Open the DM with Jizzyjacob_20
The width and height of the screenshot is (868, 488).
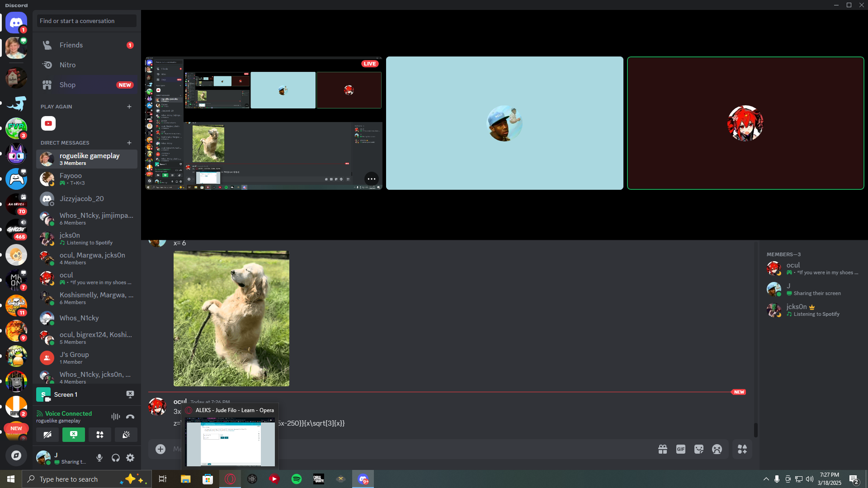87,199
